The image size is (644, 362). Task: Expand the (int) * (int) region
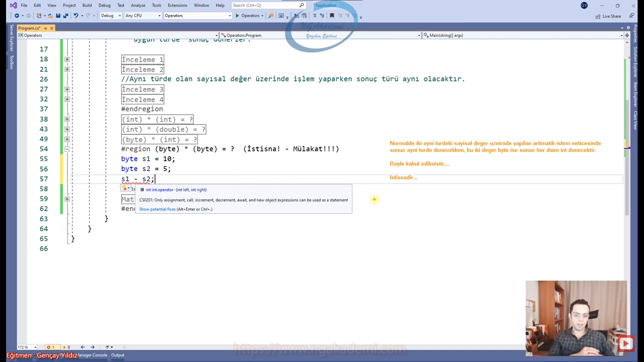coord(67,119)
